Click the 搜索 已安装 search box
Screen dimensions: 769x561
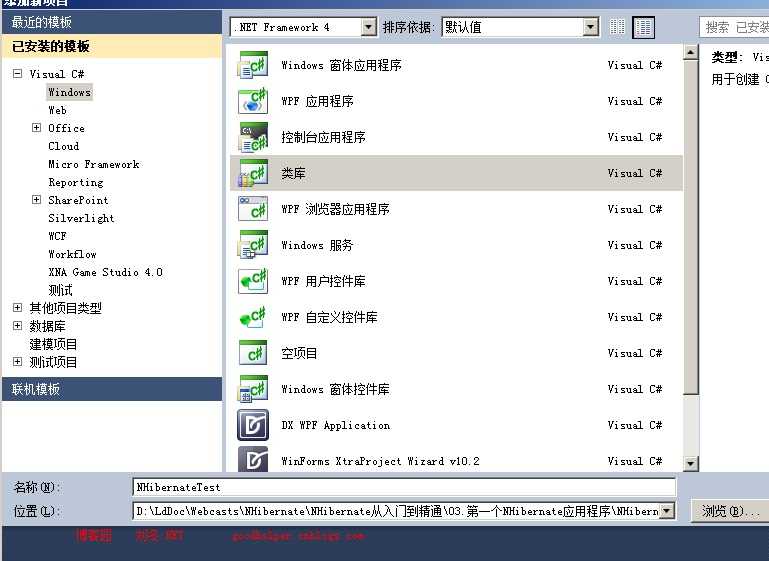pos(734,27)
